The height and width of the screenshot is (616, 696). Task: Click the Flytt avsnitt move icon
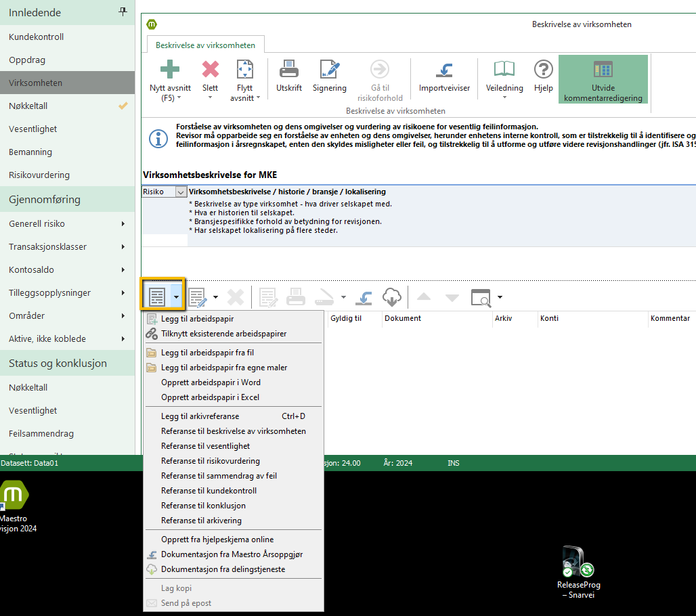coord(244,69)
